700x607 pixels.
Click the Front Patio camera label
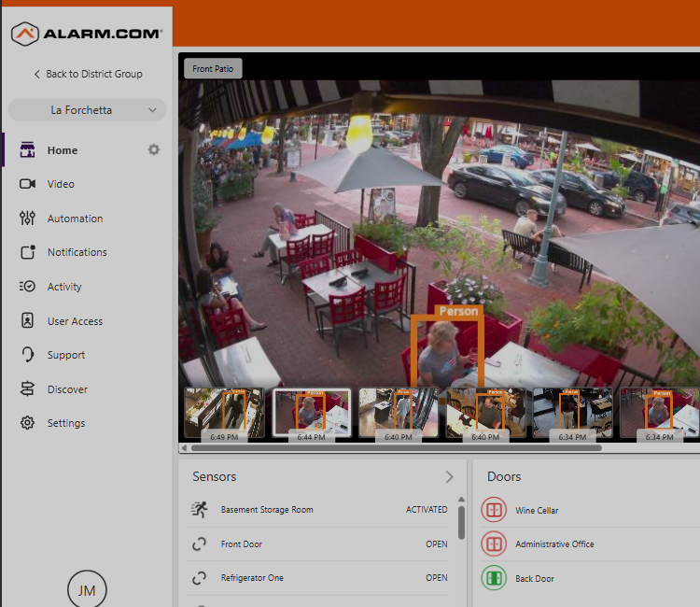tap(213, 69)
